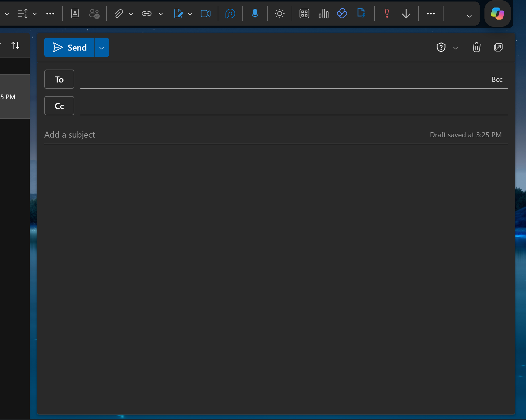
Task: Open the signature dropdown arrow
Action: tap(190, 14)
